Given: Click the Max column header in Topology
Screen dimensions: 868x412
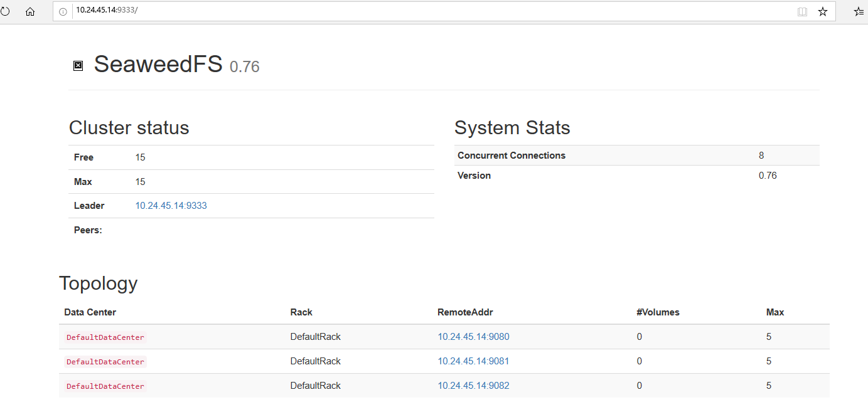Looking at the screenshot, I should click(775, 312).
